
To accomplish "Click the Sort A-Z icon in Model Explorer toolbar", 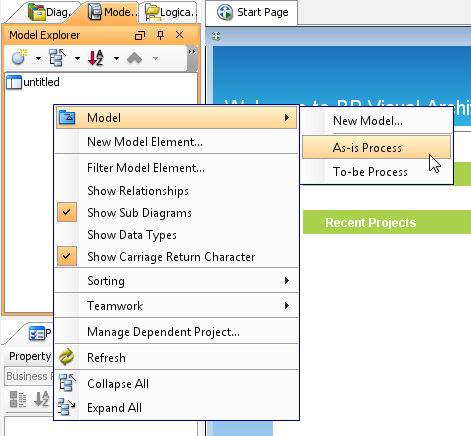I will (96, 58).
